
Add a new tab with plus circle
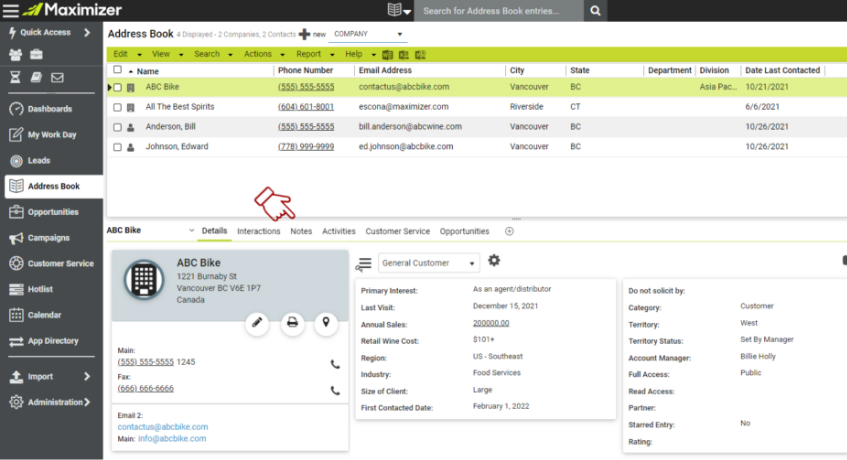tap(509, 231)
